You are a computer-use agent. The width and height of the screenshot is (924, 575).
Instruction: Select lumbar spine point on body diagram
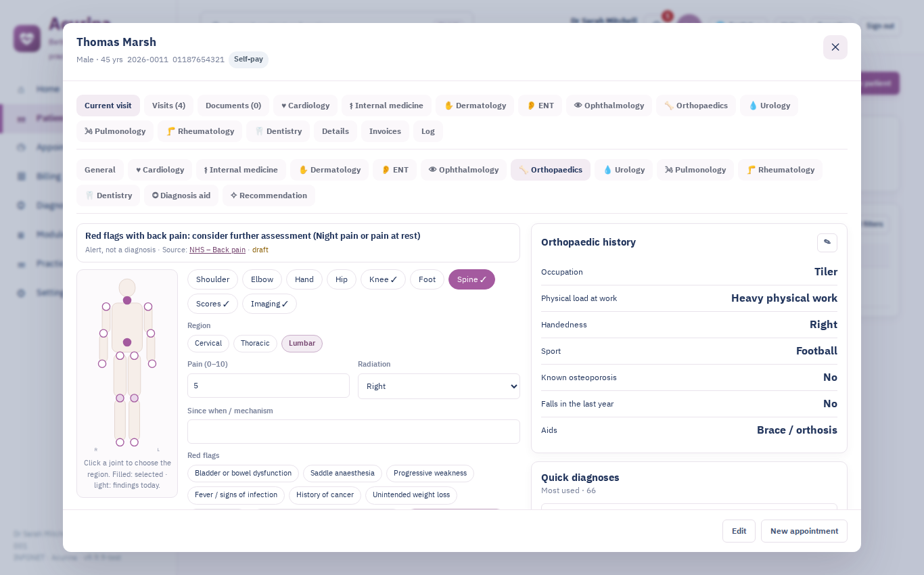[127, 342]
